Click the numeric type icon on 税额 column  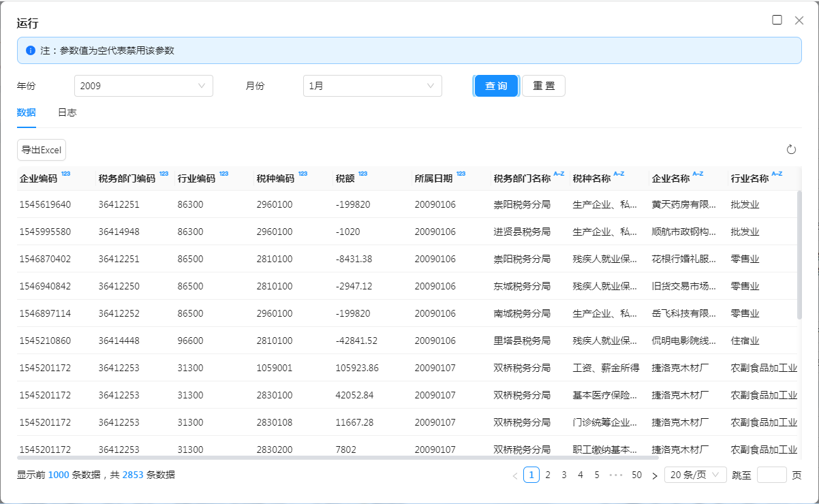(362, 174)
